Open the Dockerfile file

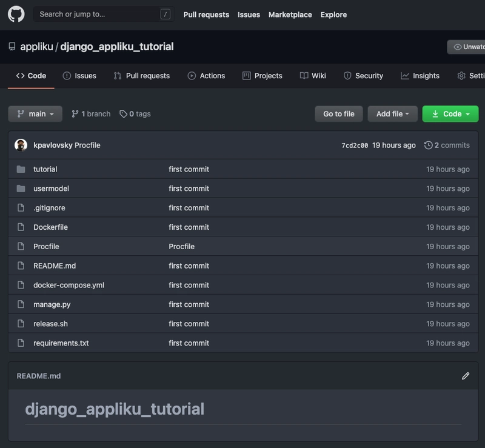pos(50,227)
